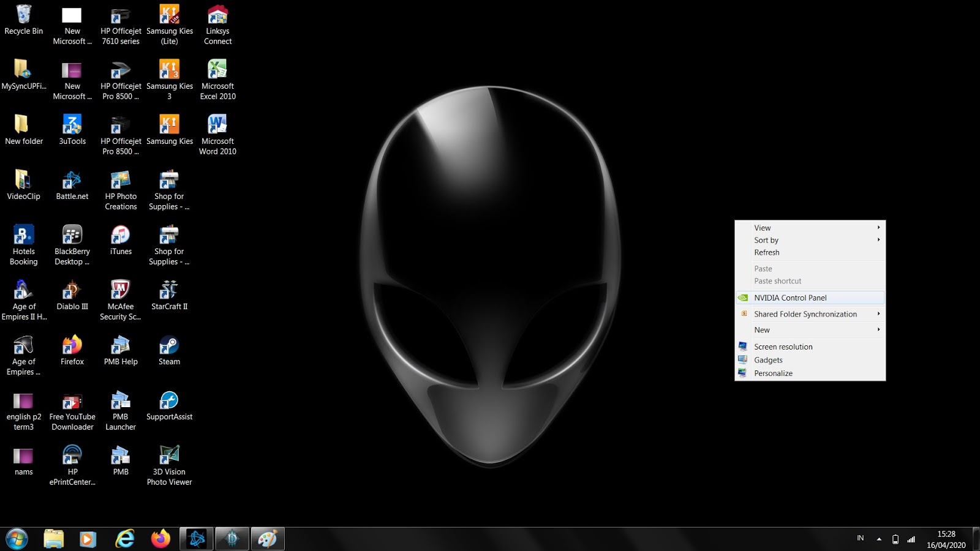Select the McAfee Security Sc... shortcut
The width and height of the screenshot is (980, 551).
tap(121, 300)
